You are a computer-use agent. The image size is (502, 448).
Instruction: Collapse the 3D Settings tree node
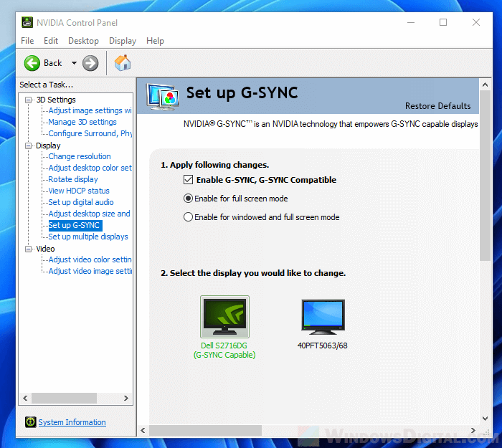(x=28, y=100)
